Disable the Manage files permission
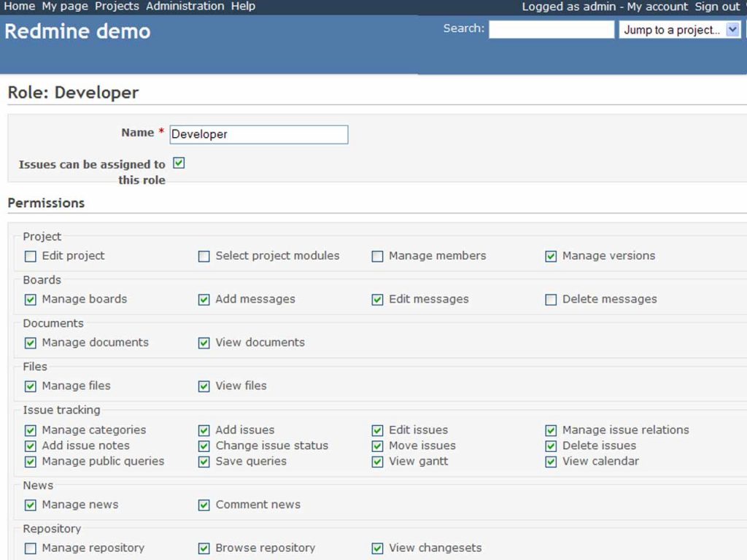The image size is (747, 560). coord(30,386)
